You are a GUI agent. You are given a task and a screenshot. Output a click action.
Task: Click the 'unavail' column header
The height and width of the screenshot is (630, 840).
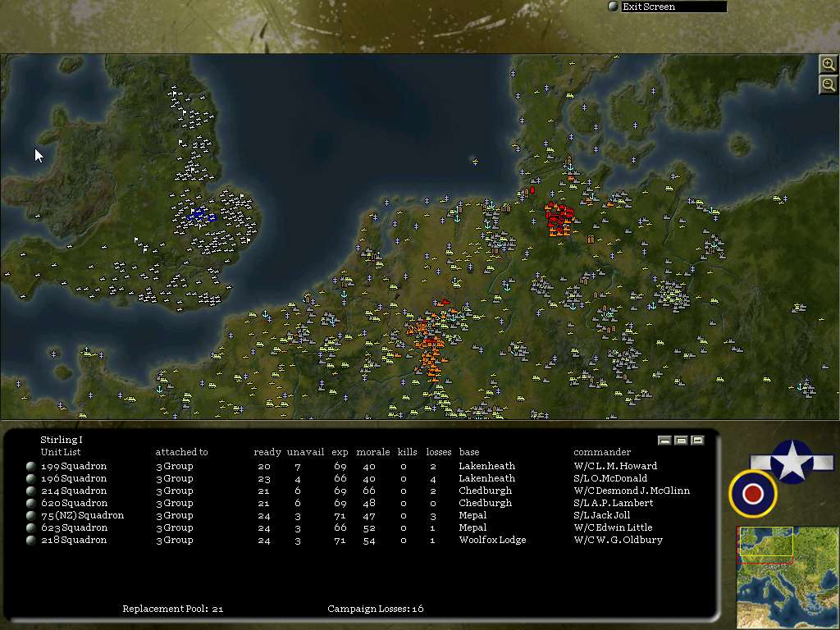[305, 452]
